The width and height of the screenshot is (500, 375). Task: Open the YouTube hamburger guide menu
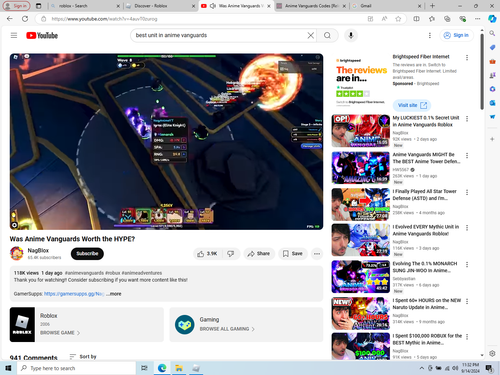[x=14, y=35]
